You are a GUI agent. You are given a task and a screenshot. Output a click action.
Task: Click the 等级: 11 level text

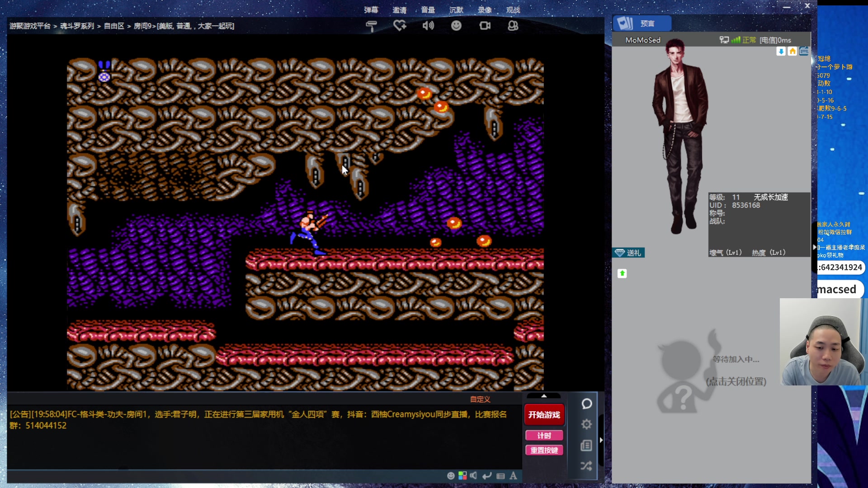725,197
